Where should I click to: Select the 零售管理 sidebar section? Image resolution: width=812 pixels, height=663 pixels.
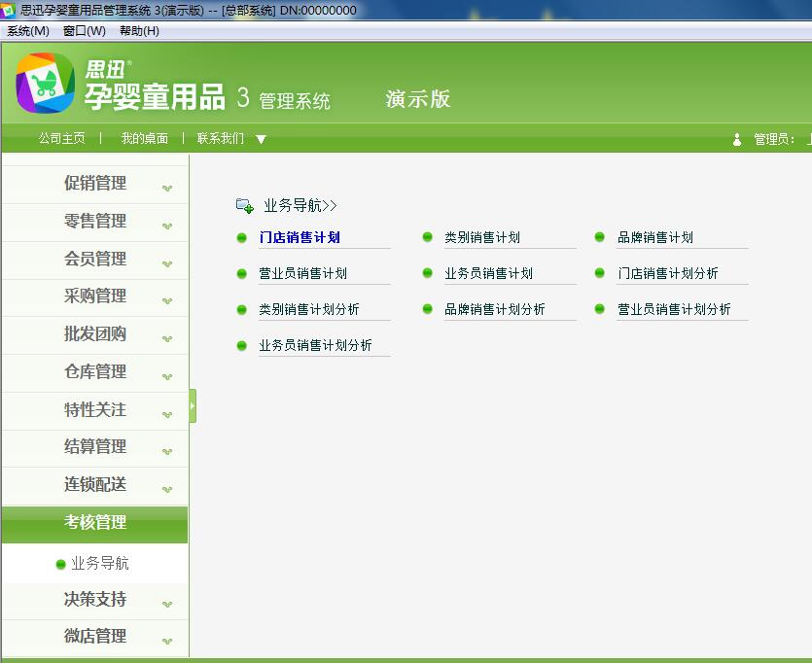pos(94,222)
